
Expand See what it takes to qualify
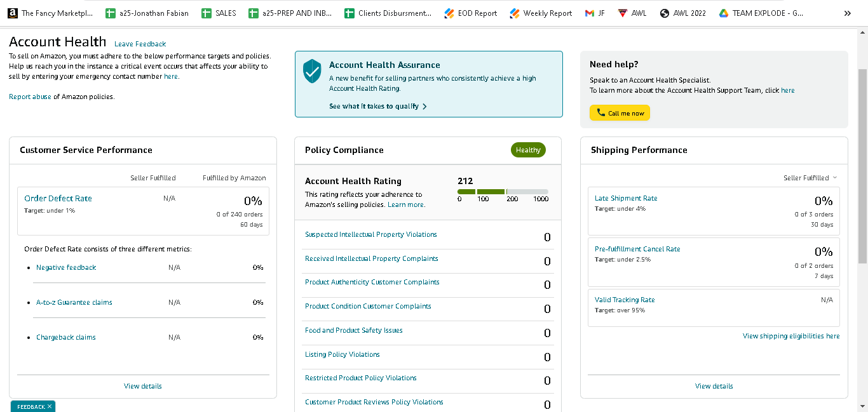378,107
